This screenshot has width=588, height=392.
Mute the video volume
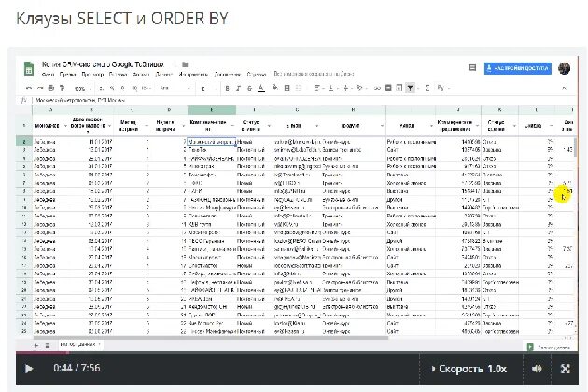click(x=537, y=369)
